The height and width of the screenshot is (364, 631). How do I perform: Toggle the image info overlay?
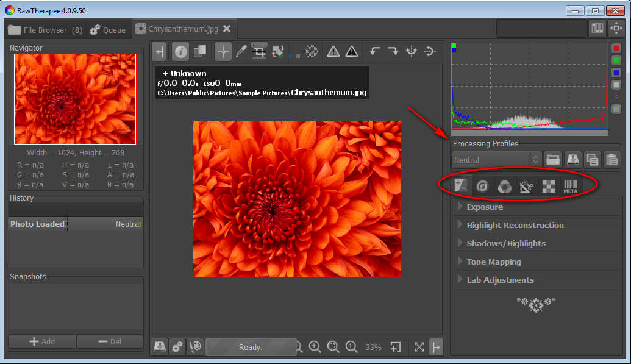click(x=181, y=52)
